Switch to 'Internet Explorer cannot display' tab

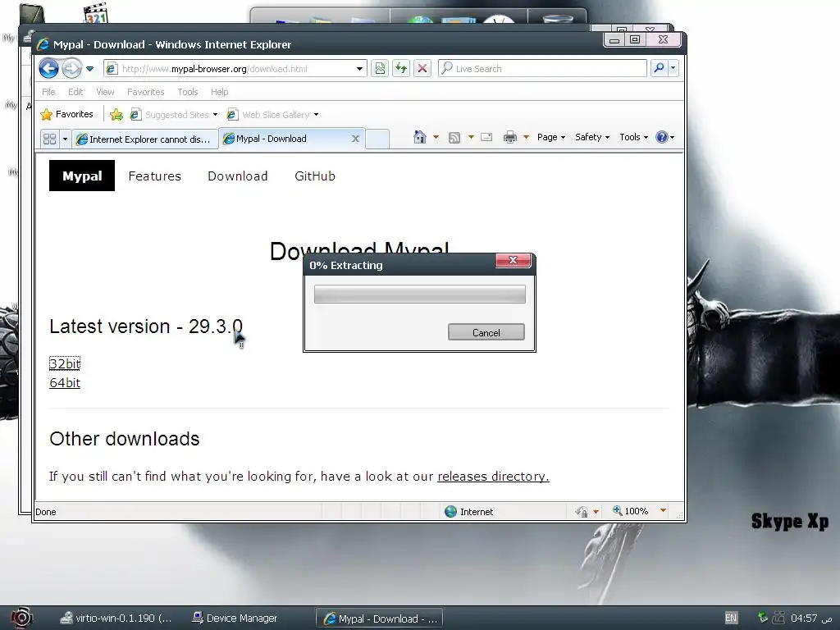[x=146, y=139]
